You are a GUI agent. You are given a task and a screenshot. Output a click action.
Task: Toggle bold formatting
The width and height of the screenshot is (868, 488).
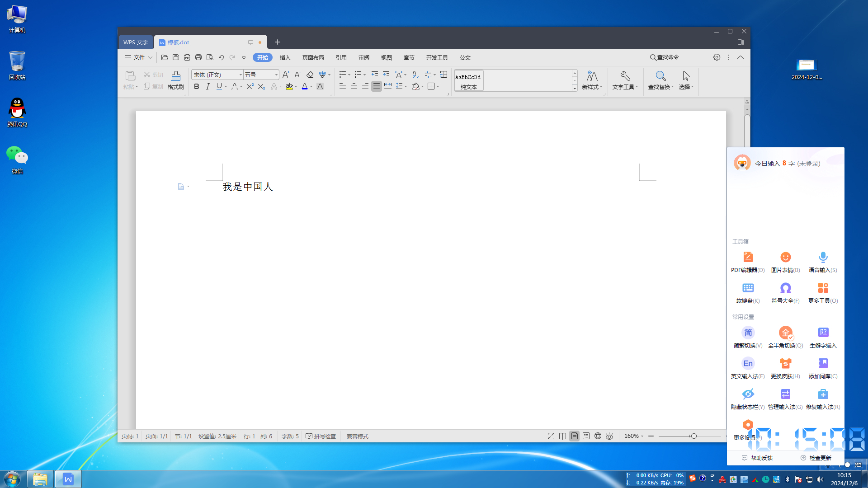coord(196,86)
